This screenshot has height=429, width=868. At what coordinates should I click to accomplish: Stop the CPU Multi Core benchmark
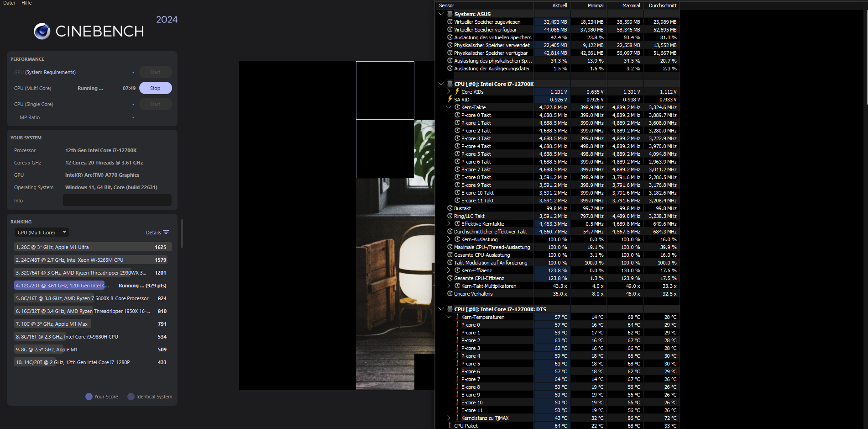point(155,88)
